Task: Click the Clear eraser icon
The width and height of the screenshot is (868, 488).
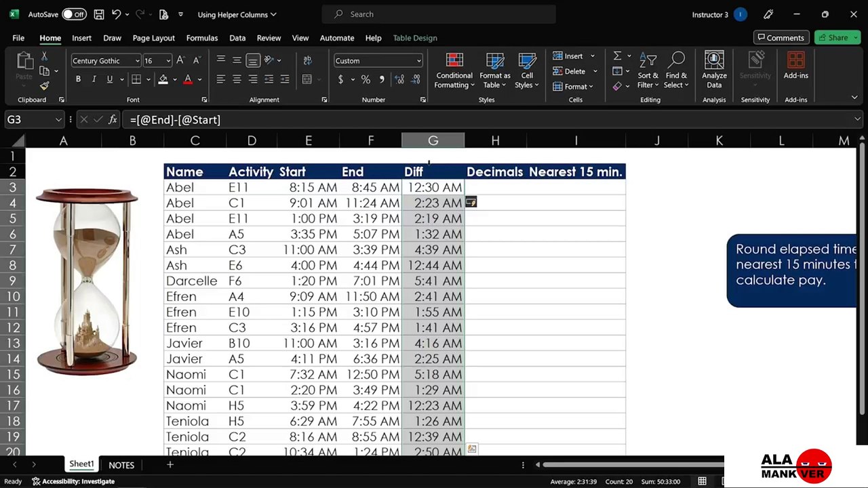Action: click(616, 87)
